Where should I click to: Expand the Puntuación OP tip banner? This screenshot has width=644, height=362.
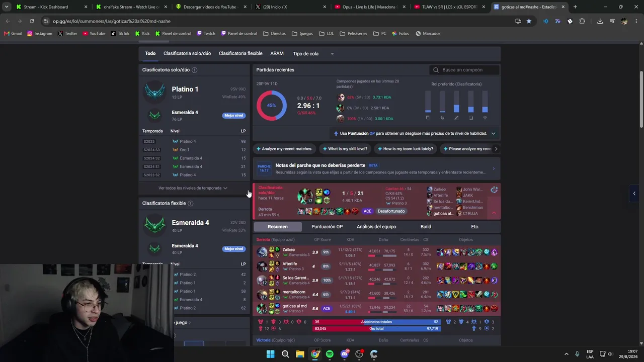click(493, 134)
